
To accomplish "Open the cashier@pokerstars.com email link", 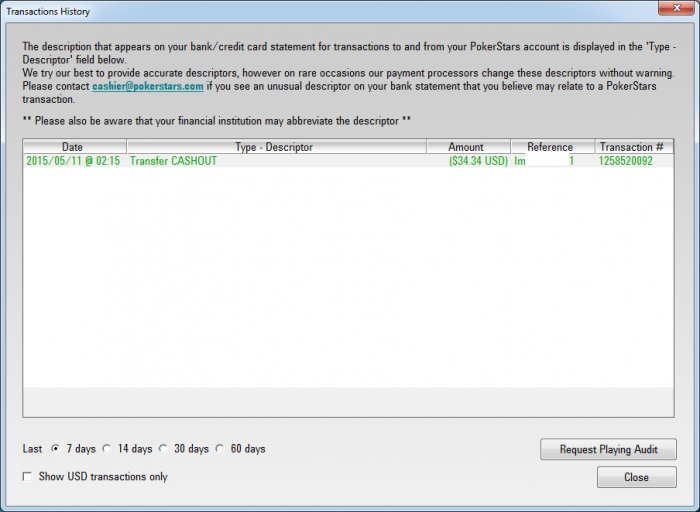I will click(x=148, y=86).
